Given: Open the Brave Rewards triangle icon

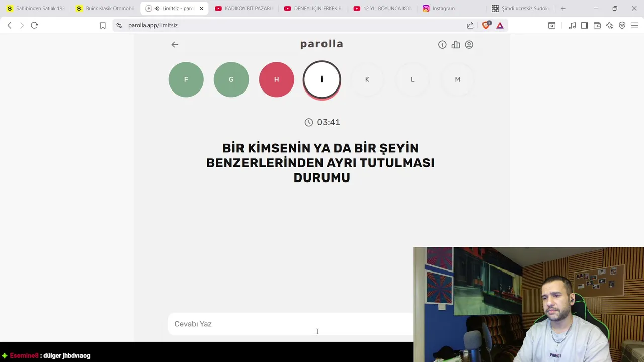Looking at the screenshot, I should (x=500, y=25).
